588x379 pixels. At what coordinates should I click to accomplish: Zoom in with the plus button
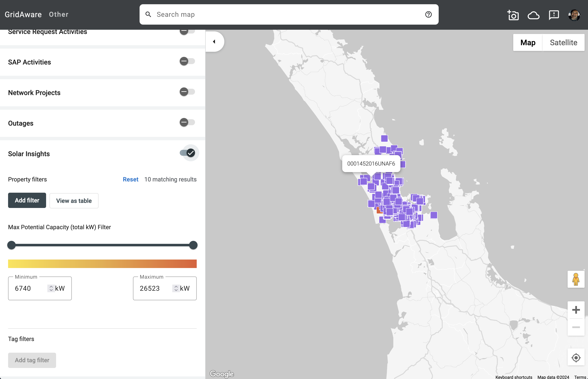576,310
